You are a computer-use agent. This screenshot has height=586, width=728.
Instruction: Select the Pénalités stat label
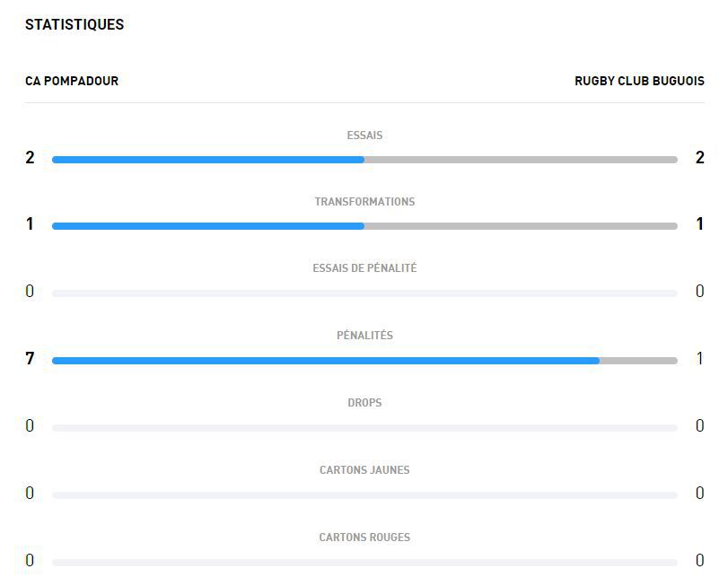[364, 336]
